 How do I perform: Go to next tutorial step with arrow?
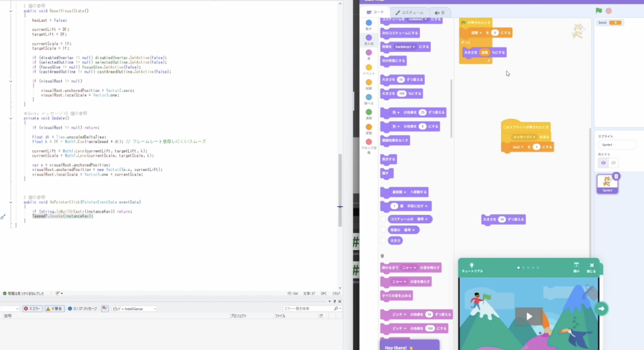pyautogui.click(x=601, y=309)
